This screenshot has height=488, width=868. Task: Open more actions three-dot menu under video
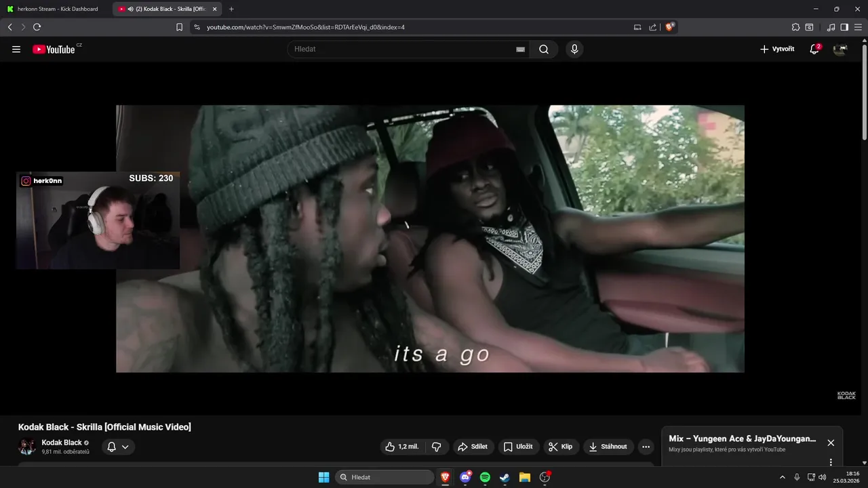pyautogui.click(x=646, y=447)
